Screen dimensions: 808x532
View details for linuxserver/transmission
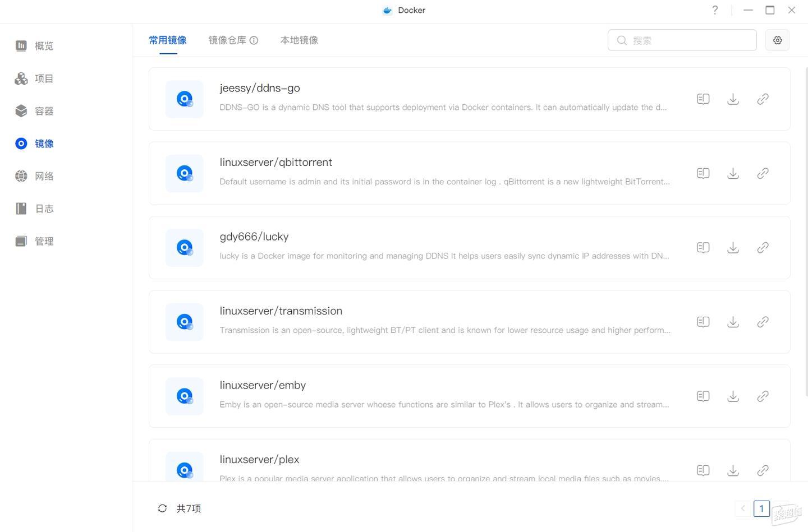[703, 322]
